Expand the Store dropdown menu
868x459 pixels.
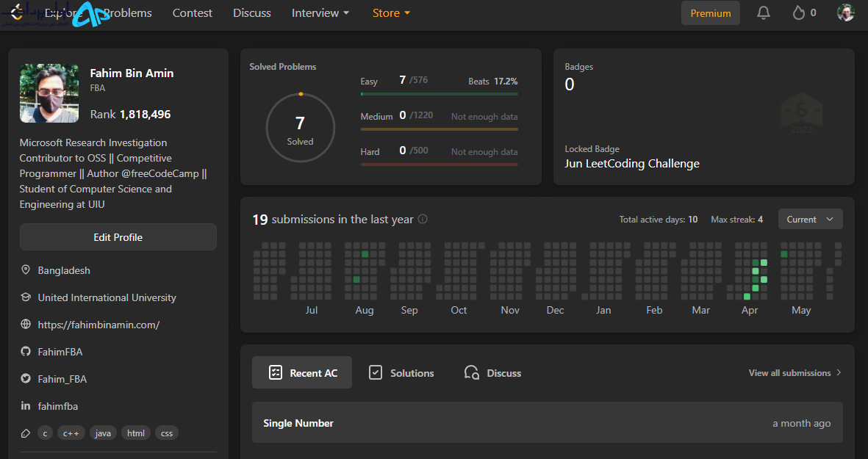[x=391, y=12]
